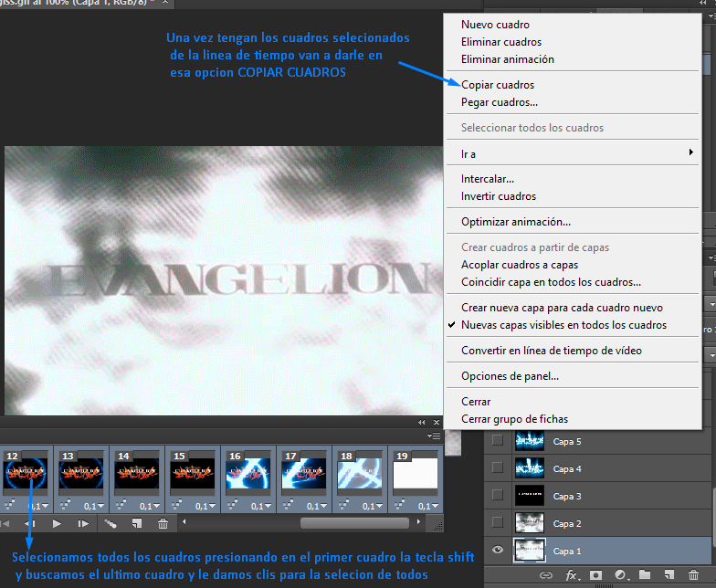716x588 pixels.
Task: Choose Eliminar animación menu entry
Action: [573, 59]
